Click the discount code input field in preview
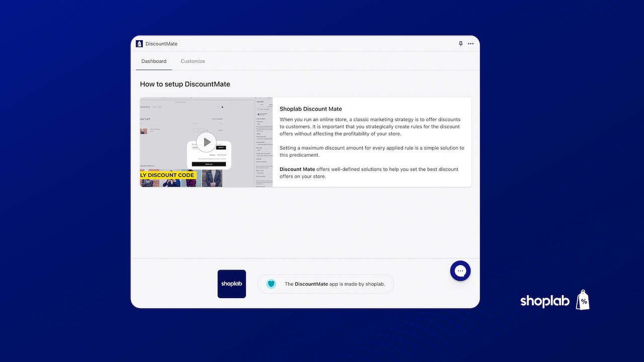The height and width of the screenshot is (362, 644). (x=195, y=148)
